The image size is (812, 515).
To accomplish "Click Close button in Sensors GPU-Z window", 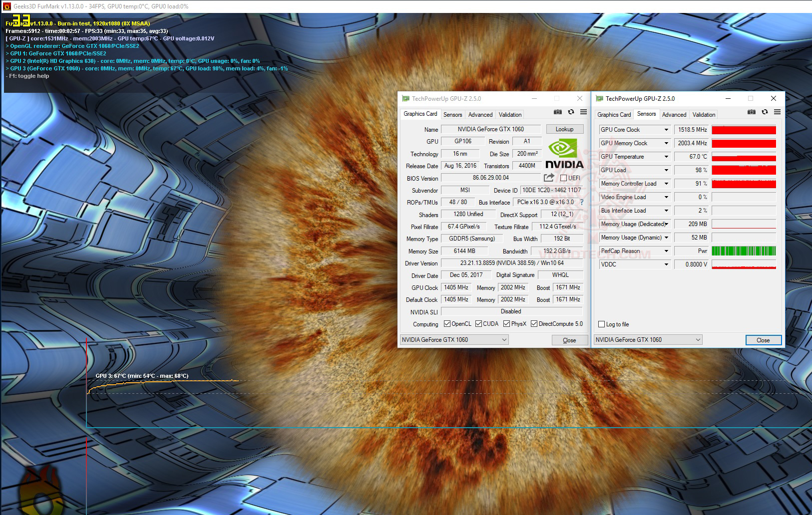I will click(763, 340).
